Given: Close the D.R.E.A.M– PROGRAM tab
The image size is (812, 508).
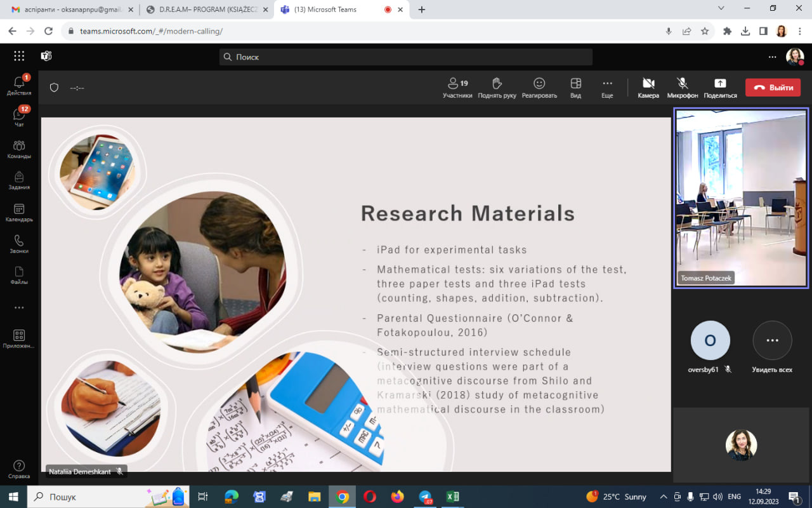Looking at the screenshot, I should pos(265,10).
